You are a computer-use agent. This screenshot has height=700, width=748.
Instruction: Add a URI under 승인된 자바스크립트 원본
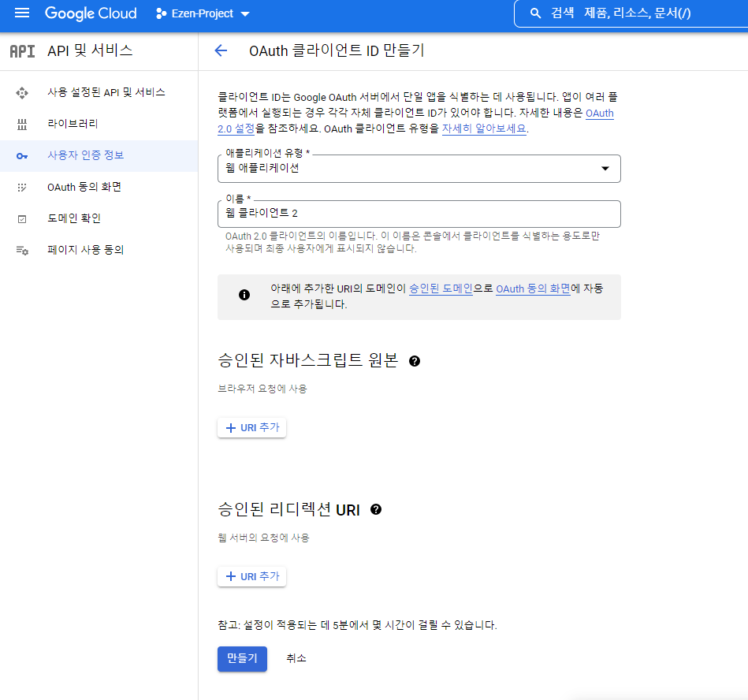(252, 427)
